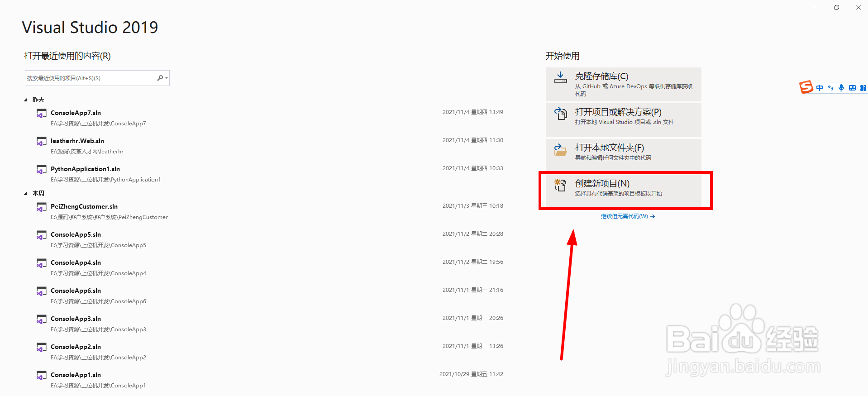Viewport: 868px width, 396px height.
Task: Click the open project or solution icon
Action: click(561, 113)
